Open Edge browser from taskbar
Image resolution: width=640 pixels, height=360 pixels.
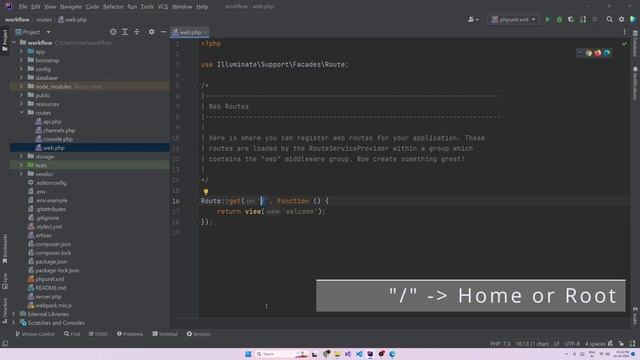(x=392, y=354)
